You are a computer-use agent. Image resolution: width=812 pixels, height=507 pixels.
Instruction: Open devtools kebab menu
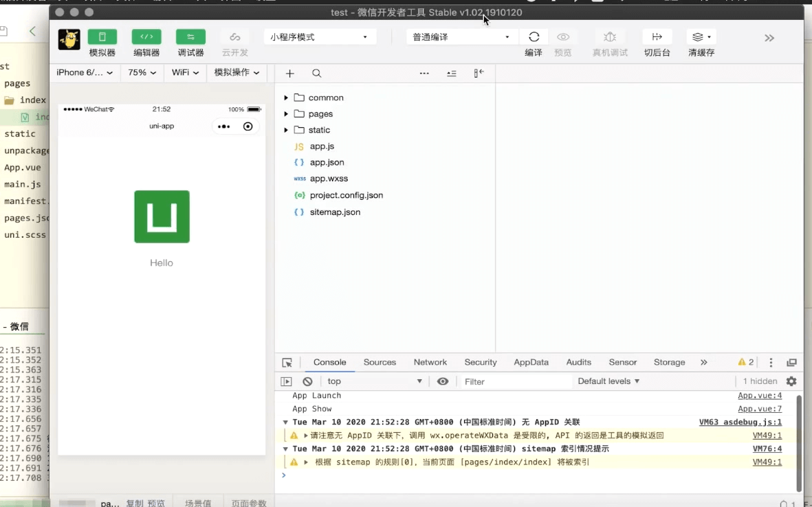coord(771,363)
